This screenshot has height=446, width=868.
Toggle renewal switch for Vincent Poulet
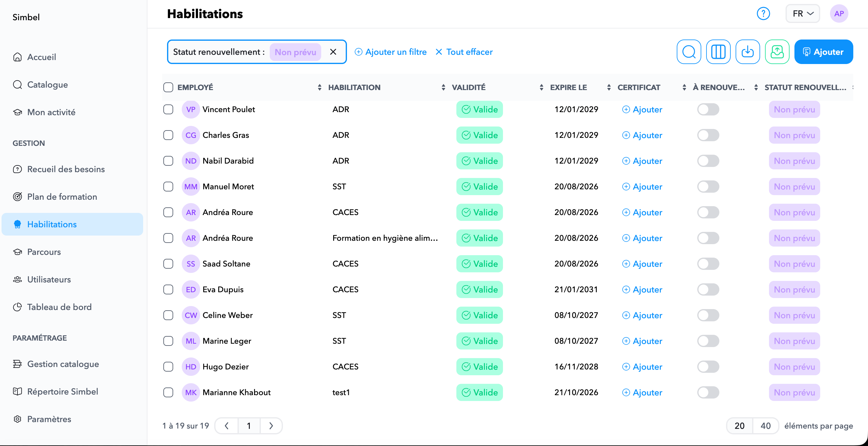click(708, 109)
